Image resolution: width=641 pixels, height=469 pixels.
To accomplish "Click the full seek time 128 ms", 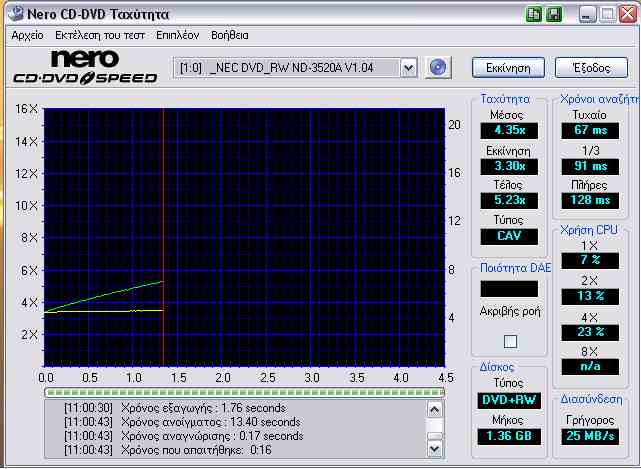I will (590, 200).
